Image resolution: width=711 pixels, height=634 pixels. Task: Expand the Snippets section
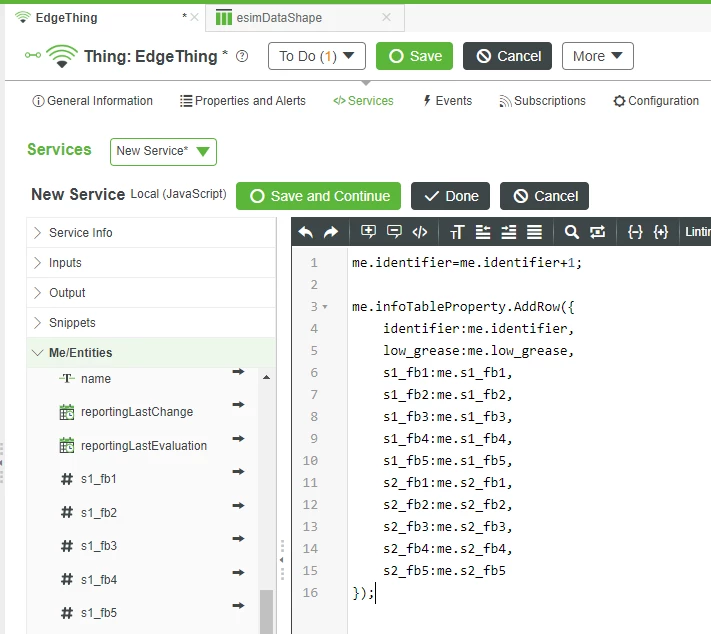click(151, 322)
